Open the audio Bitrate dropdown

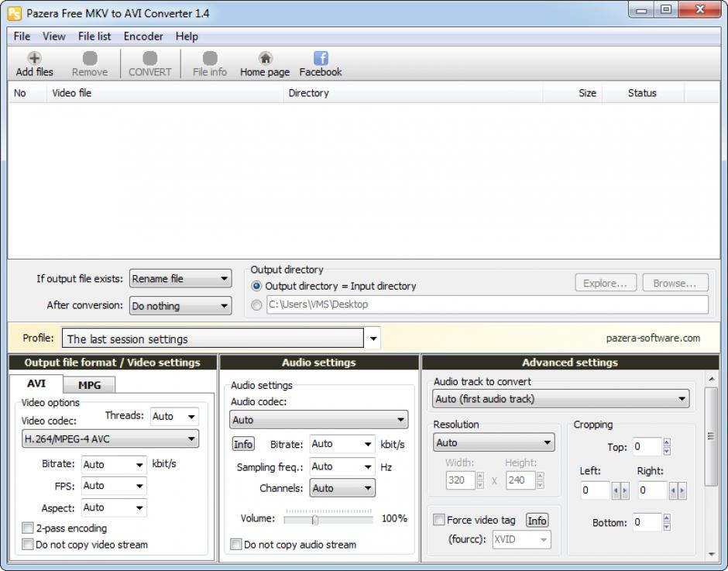pos(342,444)
